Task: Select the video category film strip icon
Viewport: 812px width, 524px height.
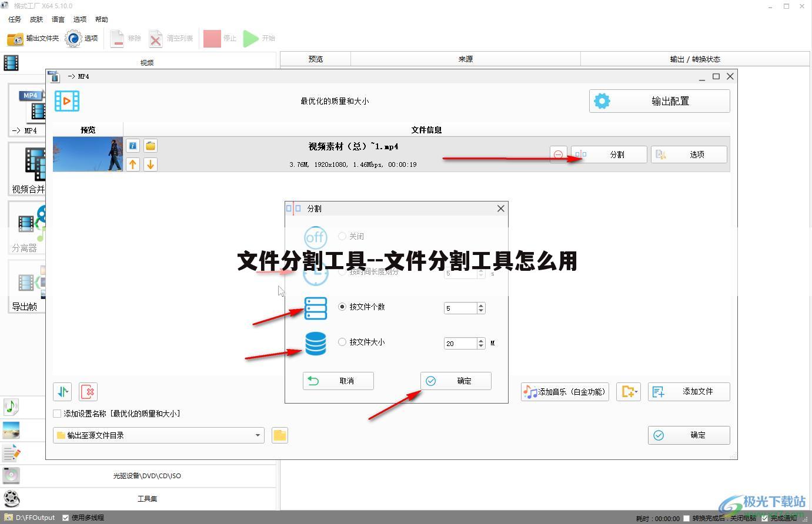Action: [x=11, y=63]
